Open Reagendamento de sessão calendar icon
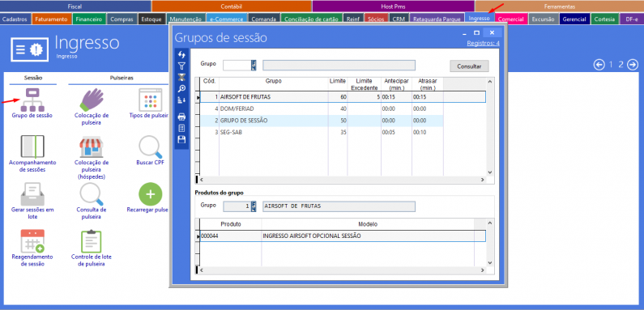644x310 pixels. click(32, 241)
